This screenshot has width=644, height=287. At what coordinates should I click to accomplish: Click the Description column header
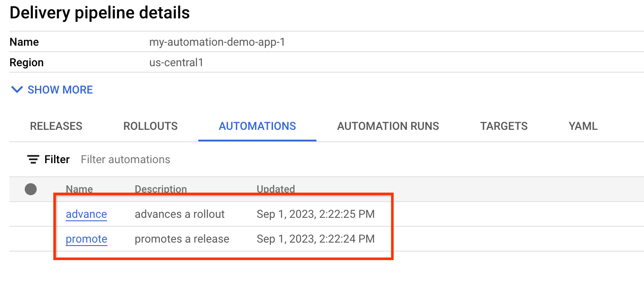[161, 189]
